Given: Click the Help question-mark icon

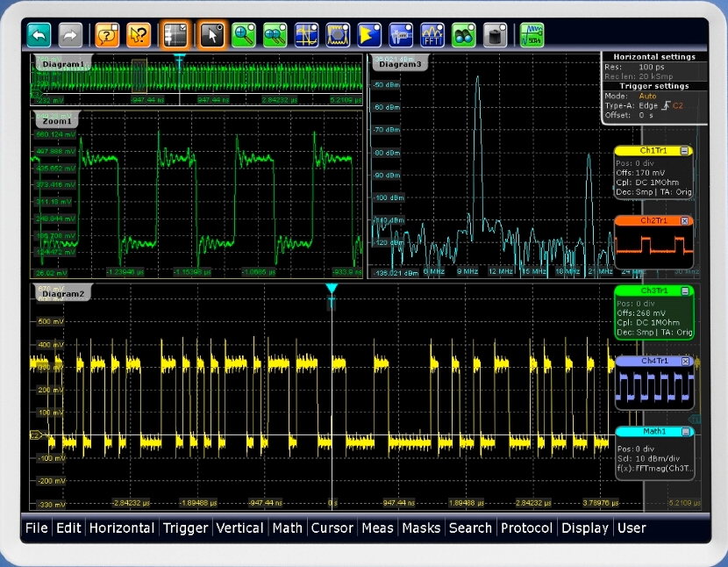Looking at the screenshot, I should pos(107,35).
